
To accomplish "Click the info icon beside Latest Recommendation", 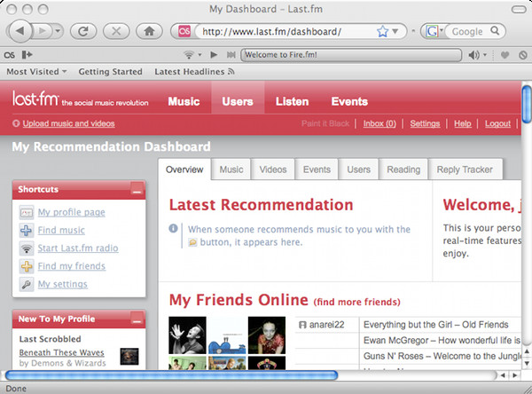I will pyautogui.click(x=173, y=229).
